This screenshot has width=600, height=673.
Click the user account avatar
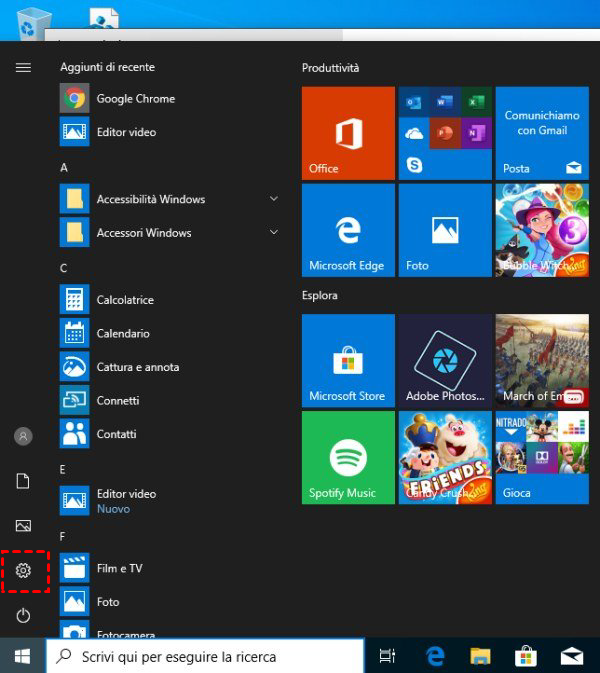coord(24,436)
